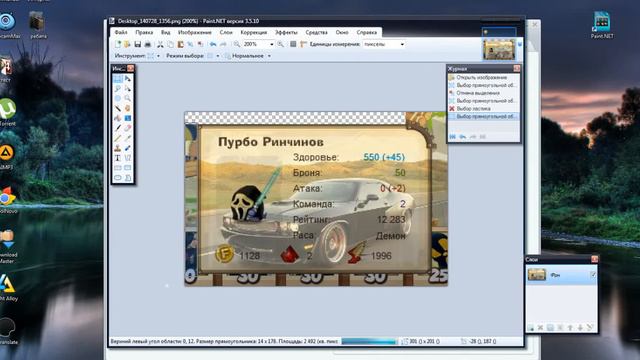Select the Фон layer thumbnail
Screen dimensions: 640x360
click(536, 275)
